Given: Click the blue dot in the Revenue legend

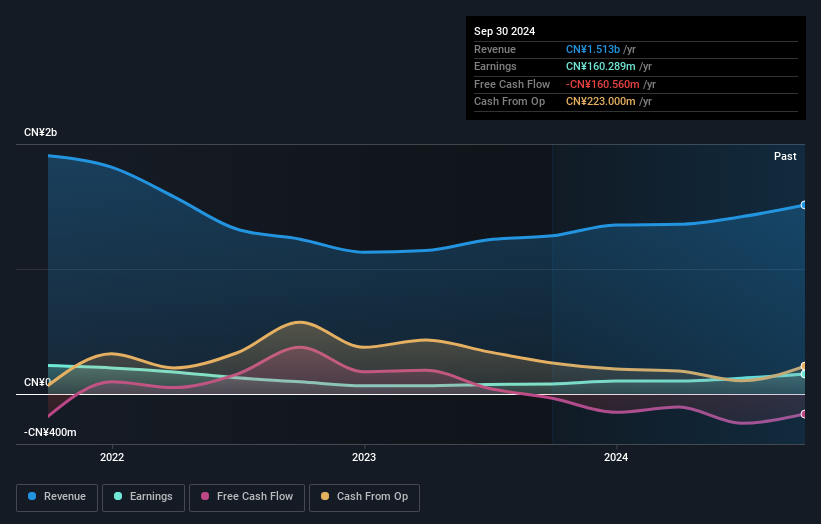Looking at the screenshot, I should (32, 497).
